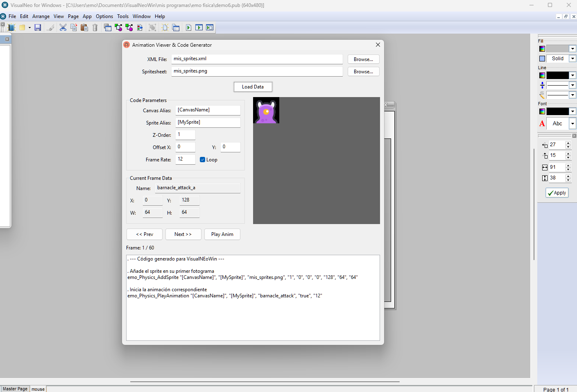This screenshot has height=392, width=577.
Task: Save the publication with floppy icon
Action: pos(38,27)
